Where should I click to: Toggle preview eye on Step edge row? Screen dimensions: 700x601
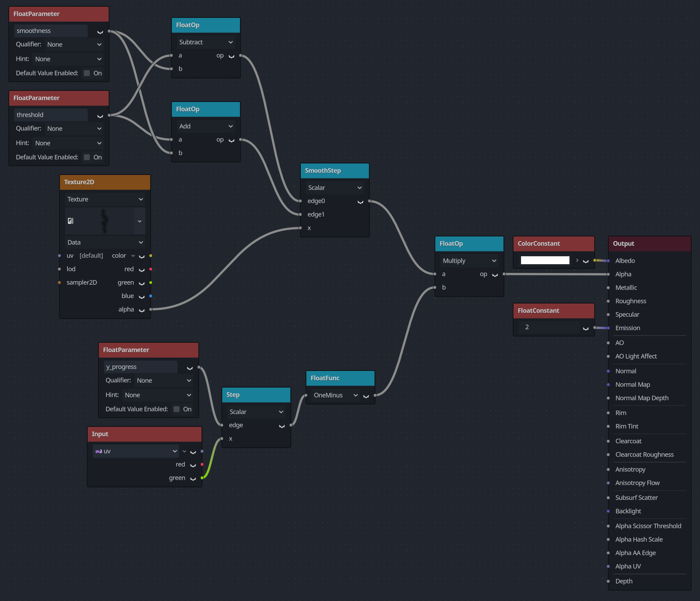click(x=282, y=426)
